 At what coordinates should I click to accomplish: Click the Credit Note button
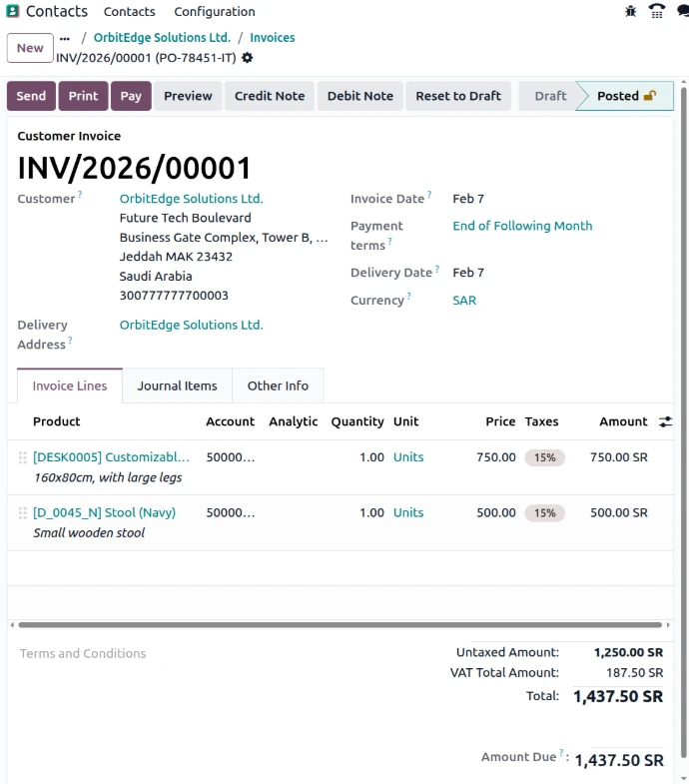coord(270,96)
